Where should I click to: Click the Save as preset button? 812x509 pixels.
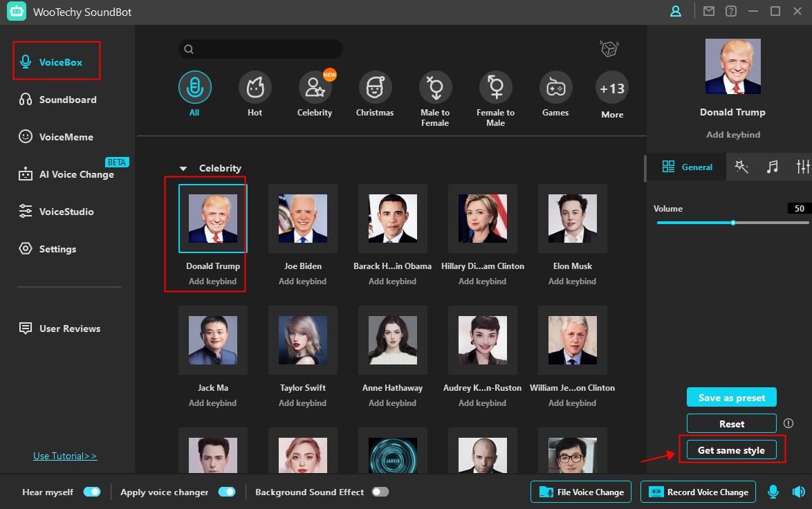[x=731, y=398]
